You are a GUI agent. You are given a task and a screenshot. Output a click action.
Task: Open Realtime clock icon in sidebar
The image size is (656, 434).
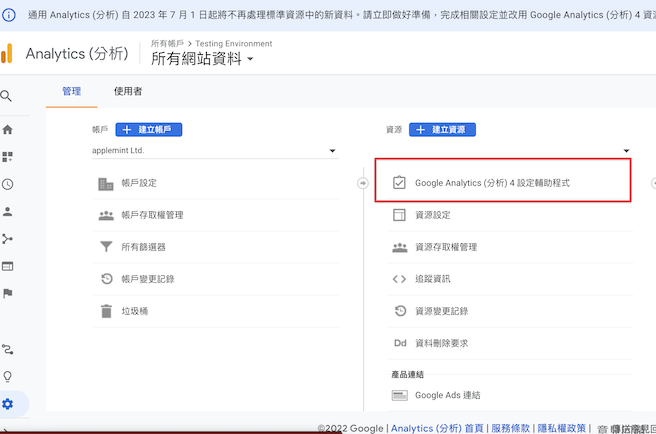click(x=8, y=184)
